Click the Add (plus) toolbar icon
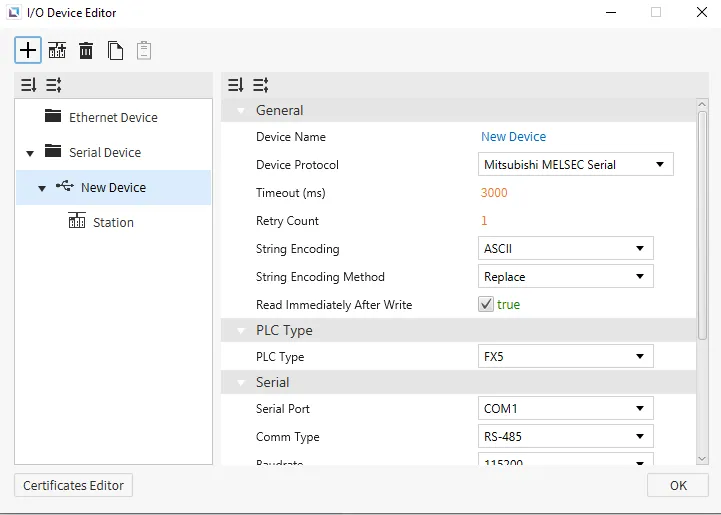Viewport: 721px width, 515px height. [x=28, y=50]
